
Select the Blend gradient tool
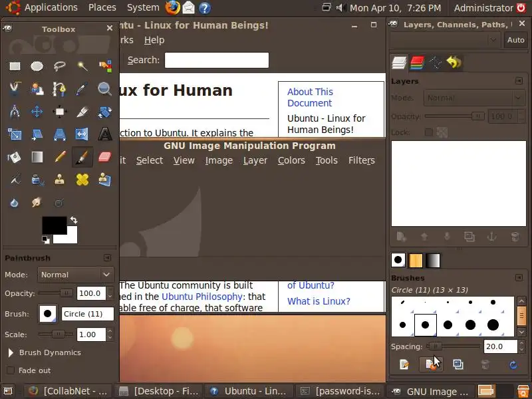(37, 157)
